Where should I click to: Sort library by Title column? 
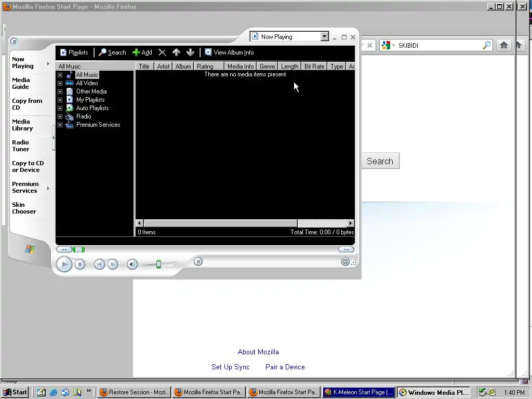point(144,66)
